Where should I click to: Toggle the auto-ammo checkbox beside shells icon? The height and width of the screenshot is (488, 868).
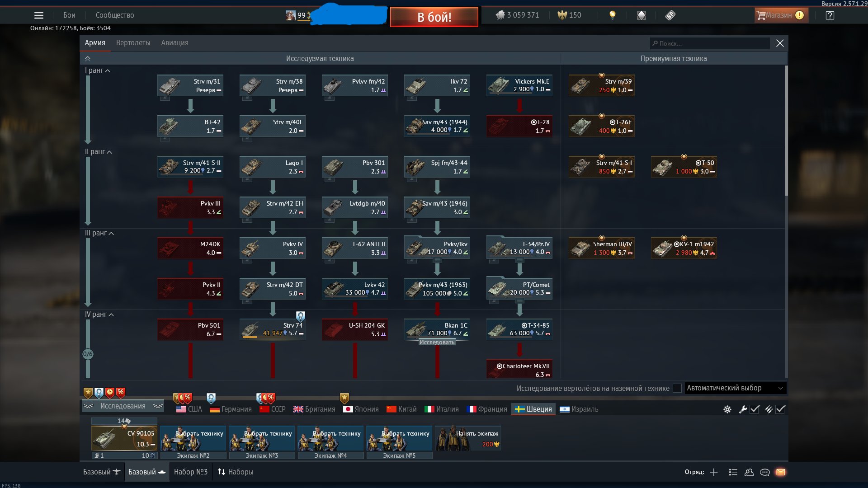click(x=781, y=409)
